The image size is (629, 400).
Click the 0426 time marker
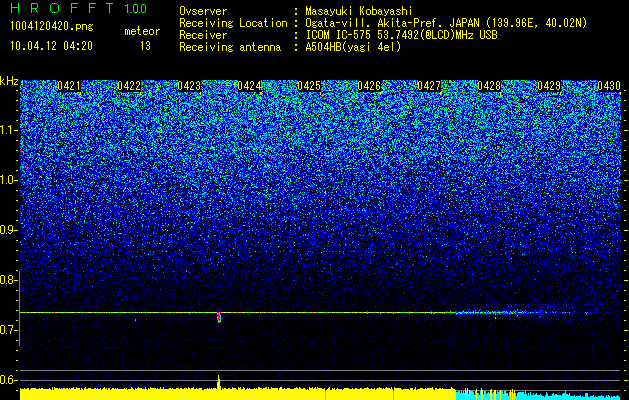pos(369,86)
